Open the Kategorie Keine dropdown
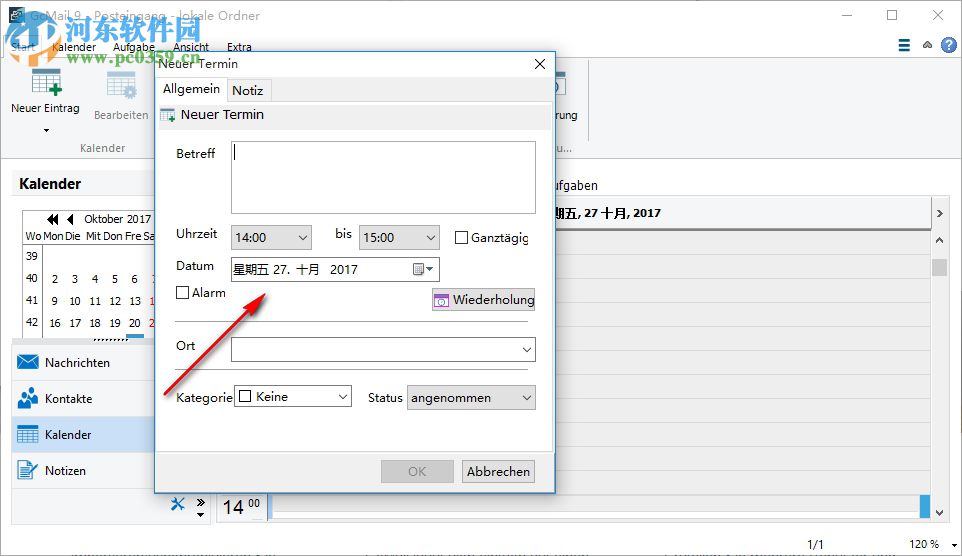The width and height of the screenshot is (962, 556). [x=293, y=397]
